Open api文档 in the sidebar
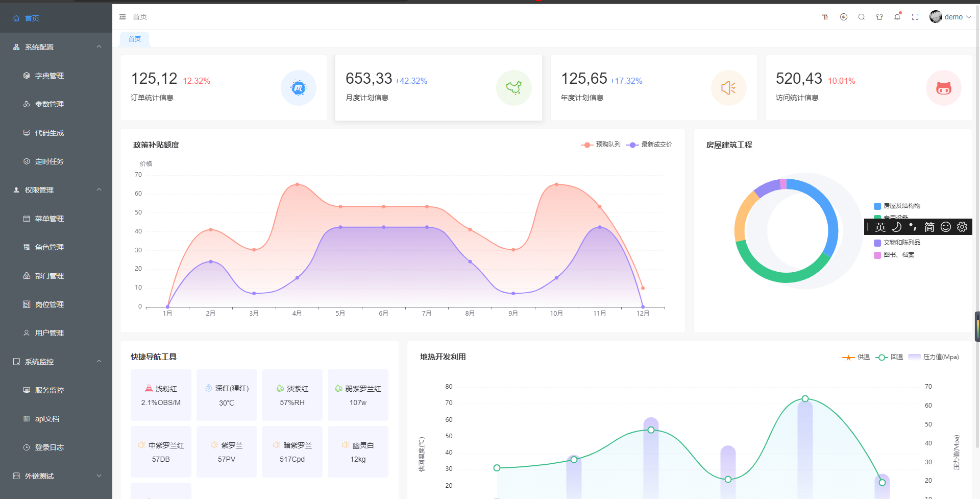The image size is (980, 499). [x=56, y=419]
